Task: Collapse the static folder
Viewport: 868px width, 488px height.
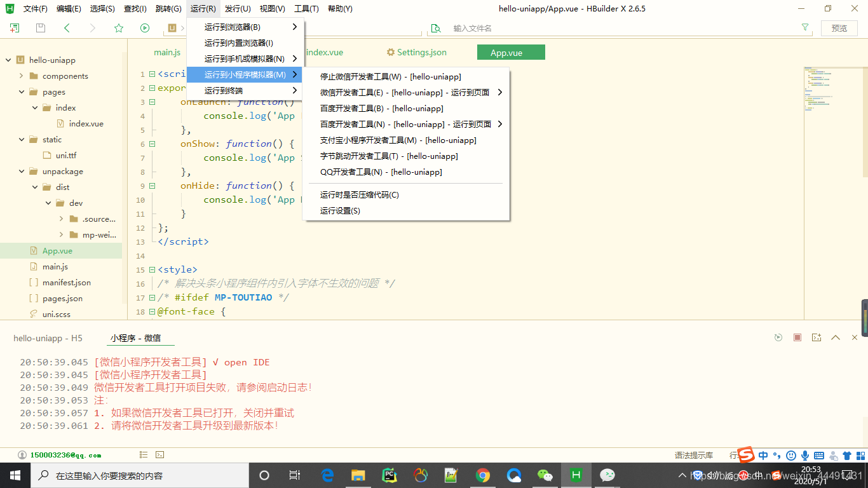Action: point(22,140)
